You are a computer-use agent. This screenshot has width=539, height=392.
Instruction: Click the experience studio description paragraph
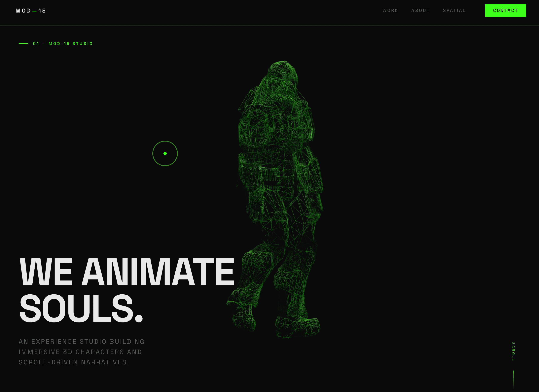click(81, 352)
